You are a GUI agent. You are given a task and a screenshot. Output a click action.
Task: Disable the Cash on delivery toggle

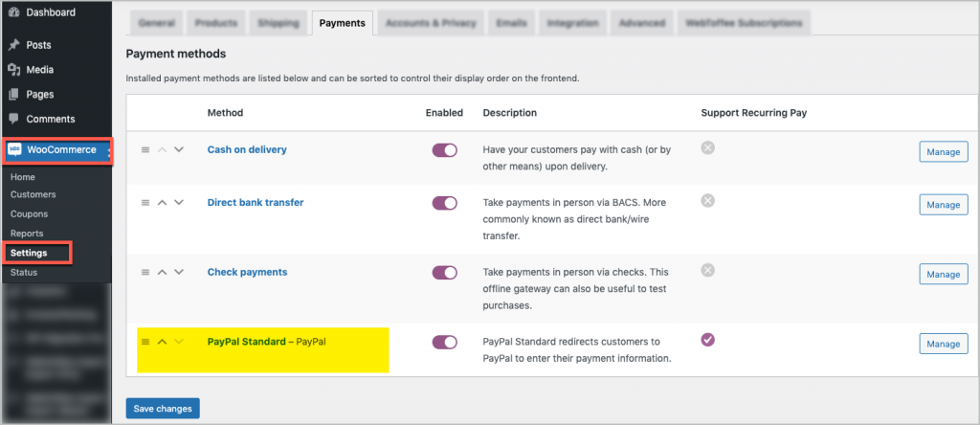coord(444,150)
